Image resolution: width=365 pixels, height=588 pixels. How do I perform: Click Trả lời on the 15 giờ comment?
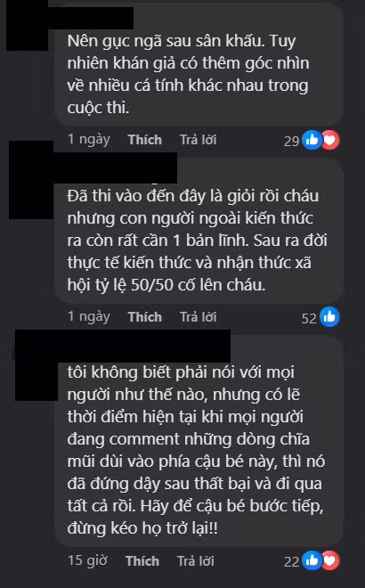196,561
